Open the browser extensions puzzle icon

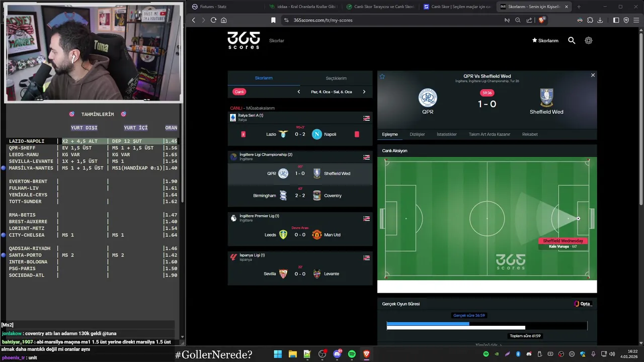(x=590, y=20)
